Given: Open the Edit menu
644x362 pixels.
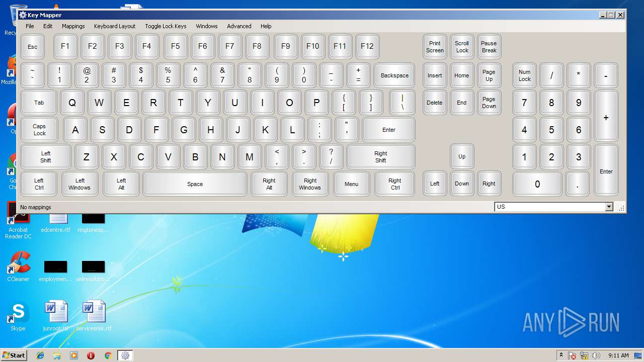Looking at the screenshot, I should pos(48,26).
